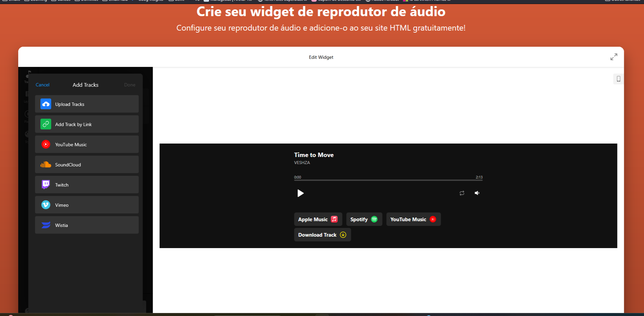Select Twitch as track source
Image resolution: width=644 pixels, height=316 pixels.
[x=87, y=185]
